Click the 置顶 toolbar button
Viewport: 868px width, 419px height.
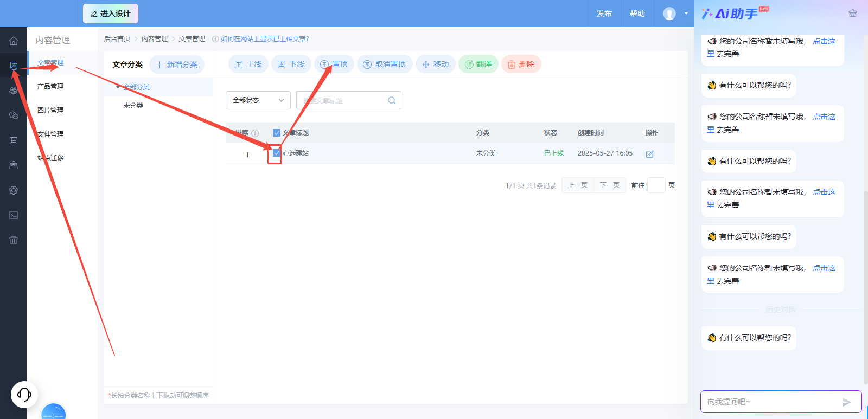pyautogui.click(x=334, y=64)
